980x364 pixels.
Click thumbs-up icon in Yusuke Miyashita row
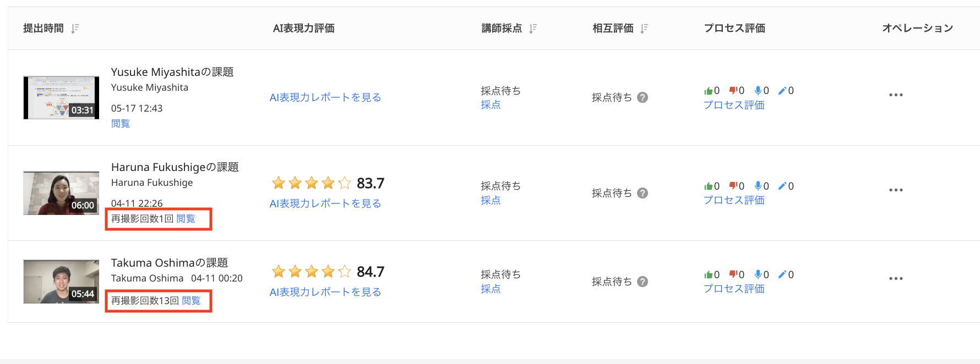pos(708,91)
